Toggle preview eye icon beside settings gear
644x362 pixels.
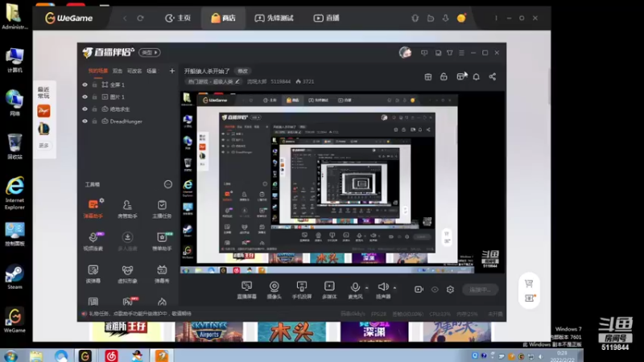[435, 290]
